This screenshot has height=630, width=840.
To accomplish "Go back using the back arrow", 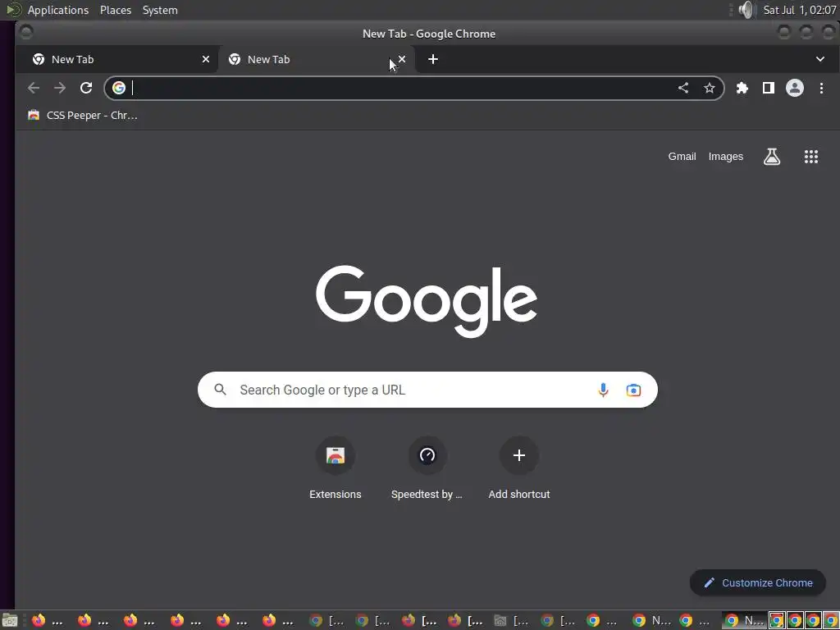I will pyautogui.click(x=33, y=88).
